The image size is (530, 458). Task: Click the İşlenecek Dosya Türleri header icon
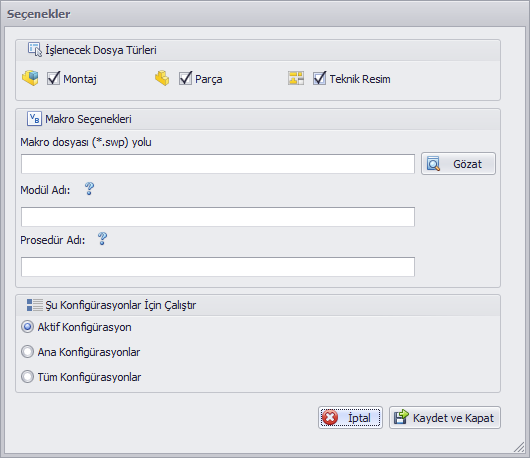click(35, 50)
